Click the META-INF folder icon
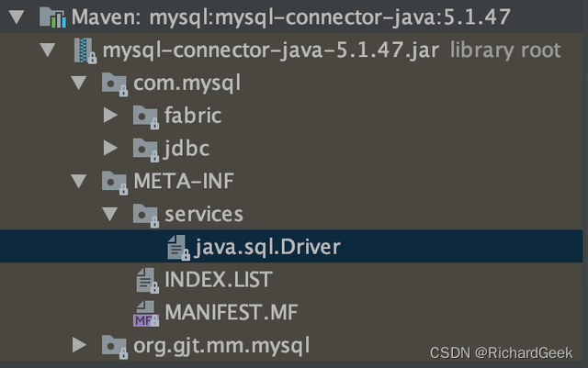The image size is (588, 368). click(114, 182)
